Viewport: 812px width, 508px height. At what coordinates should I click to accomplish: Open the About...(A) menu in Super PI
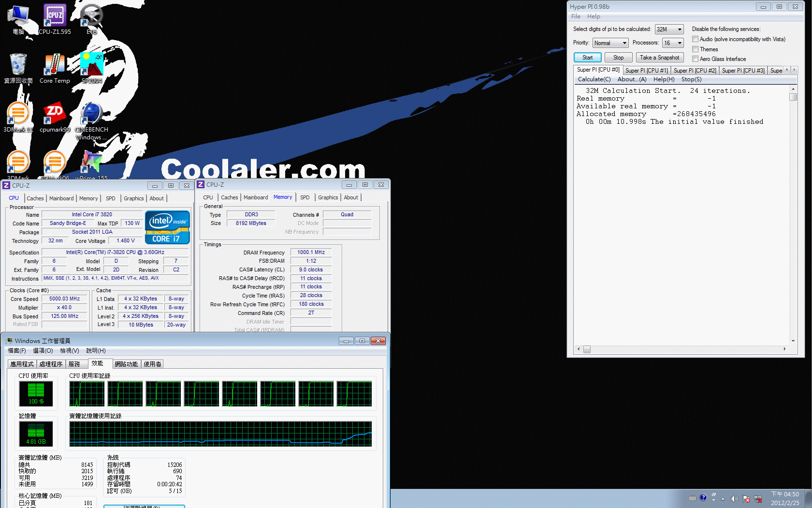click(x=632, y=79)
